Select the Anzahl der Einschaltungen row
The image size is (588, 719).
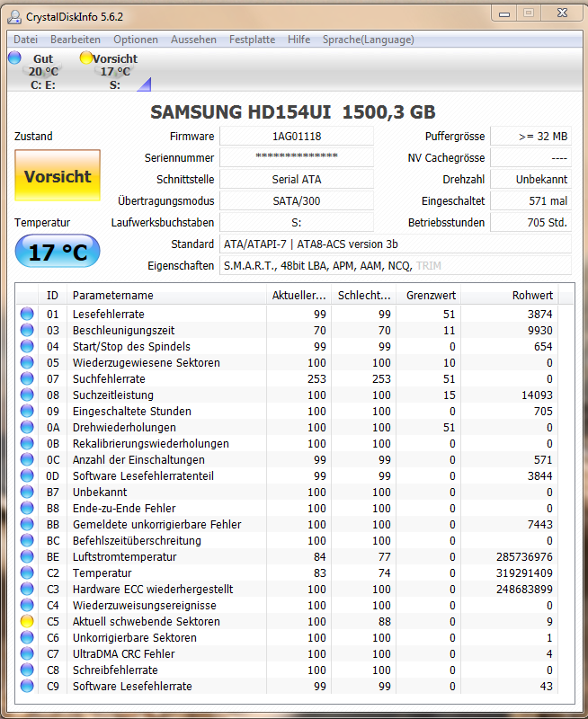(288, 459)
